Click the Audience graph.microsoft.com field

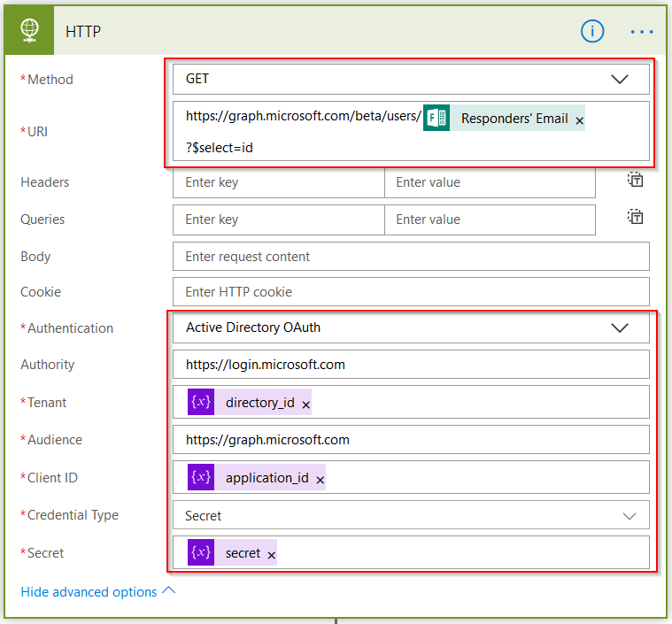(x=411, y=440)
